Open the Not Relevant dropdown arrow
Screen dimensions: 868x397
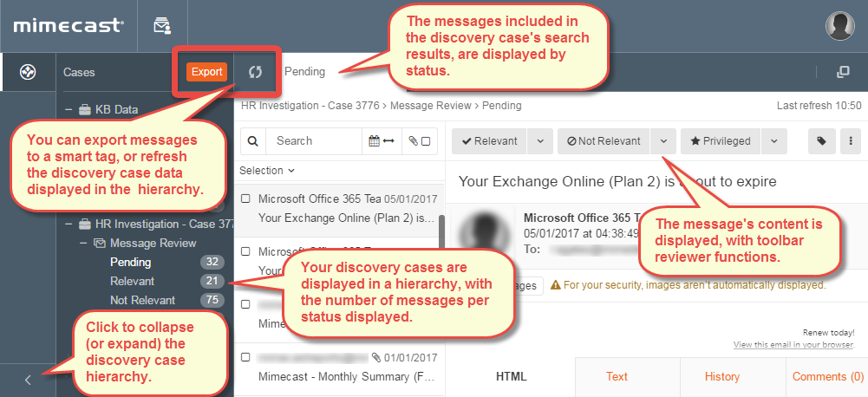[x=663, y=141]
